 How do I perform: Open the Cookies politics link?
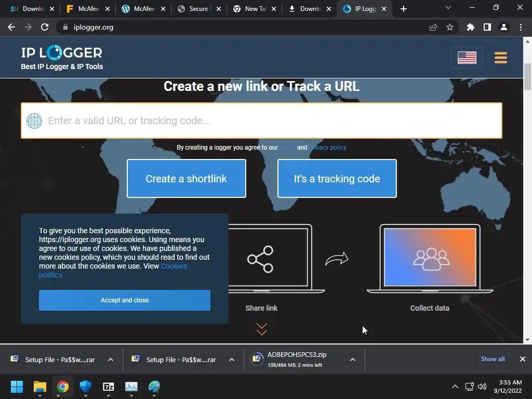click(x=113, y=270)
